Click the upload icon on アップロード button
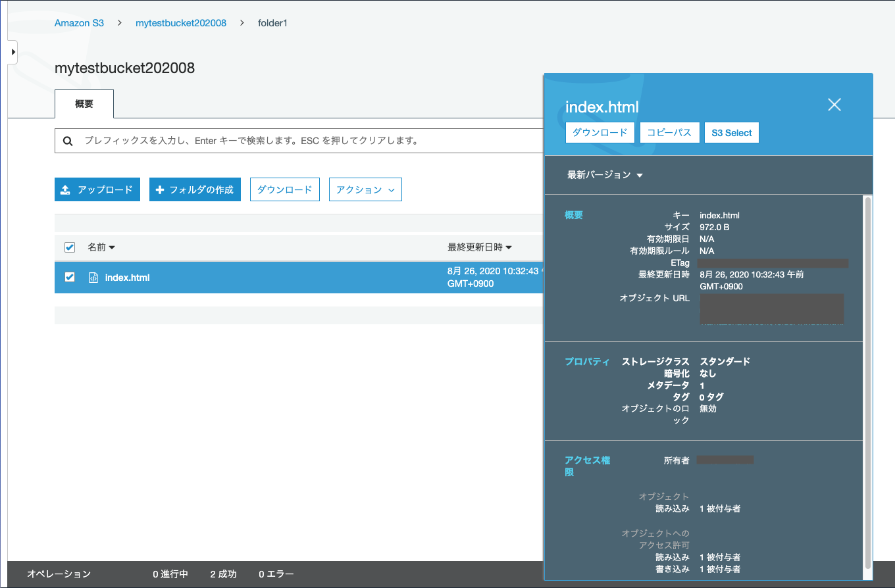Screen dimensions: 895x588 point(65,189)
